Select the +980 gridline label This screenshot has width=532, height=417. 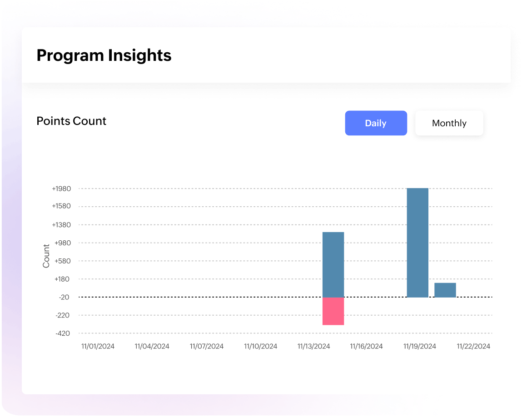pos(61,243)
